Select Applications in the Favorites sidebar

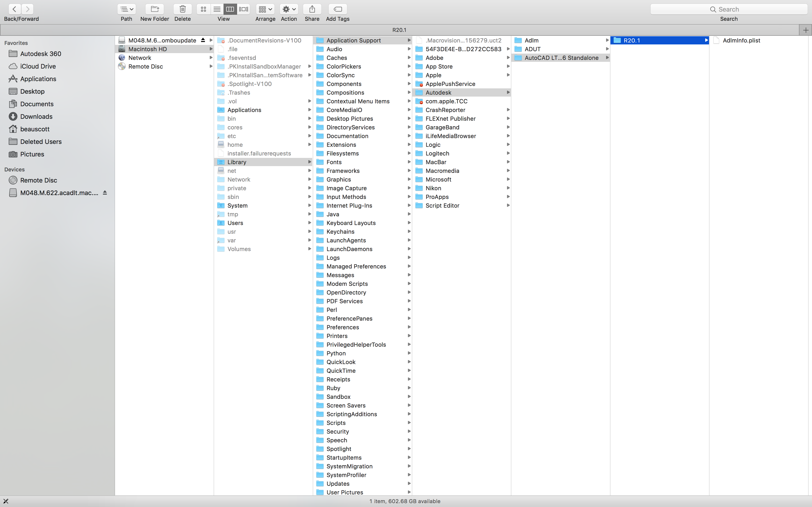point(38,79)
